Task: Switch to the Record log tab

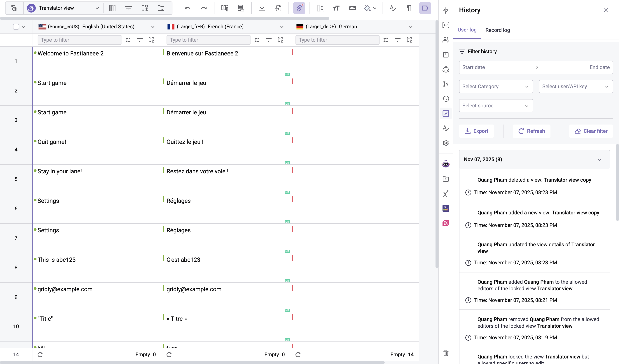Action: click(497, 30)
